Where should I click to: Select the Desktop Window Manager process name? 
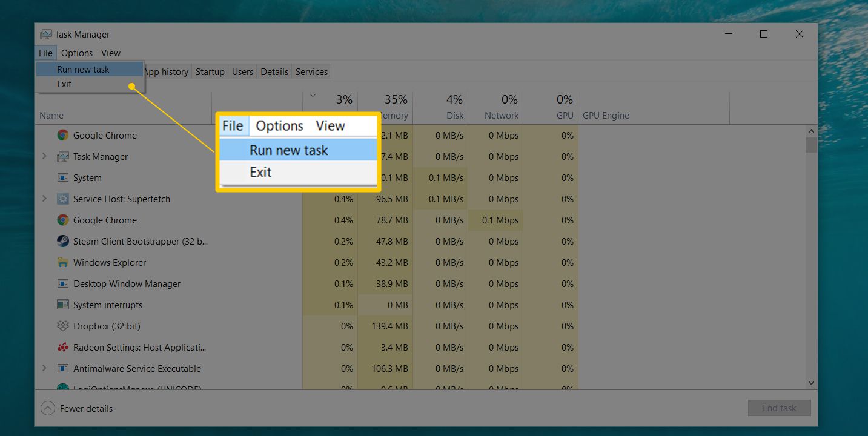(127, 283)
